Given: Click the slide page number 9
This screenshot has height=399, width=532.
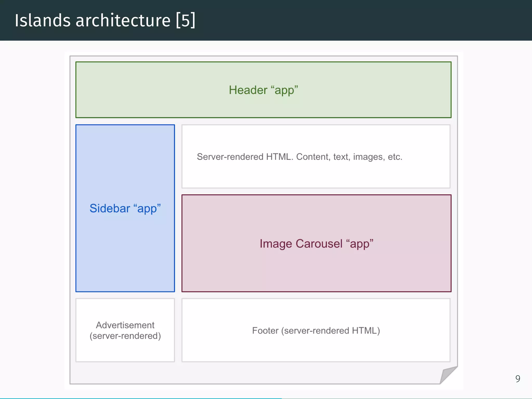Looking at the screenshot, I should pyautogui.click(x=517, y=379).
